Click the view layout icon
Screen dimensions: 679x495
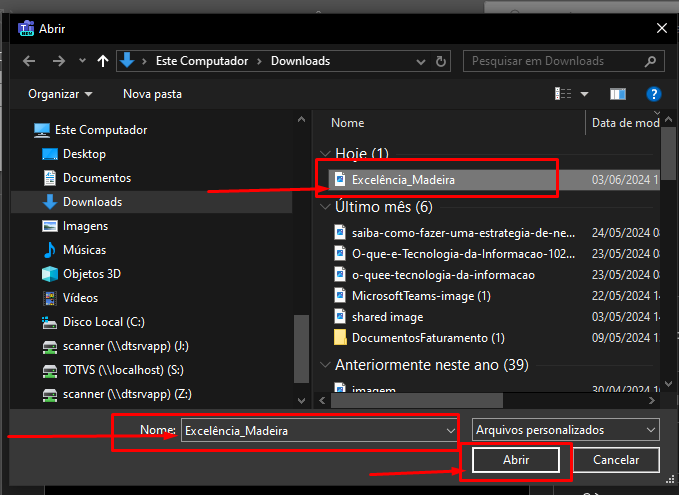pyautogui.click(x=564, y=94)
